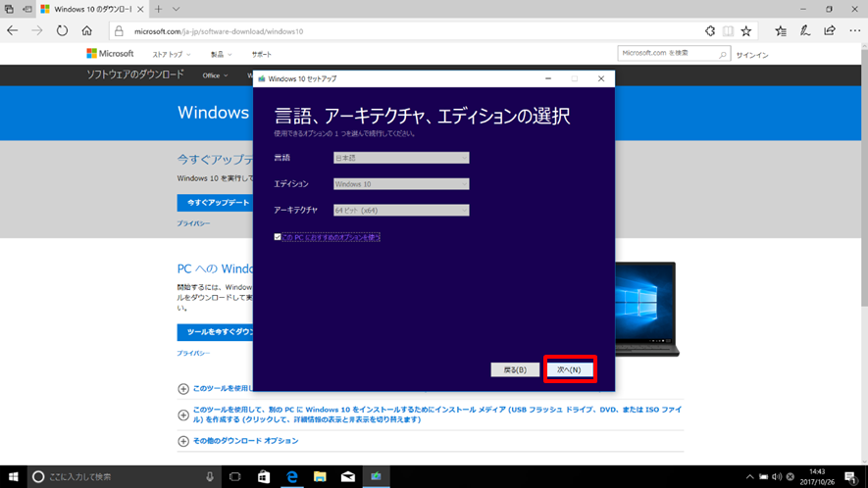This screenshot has height=488, width=868.
Task: Click the battery icon in system tray
Action: pyautogui.click(x=763, y=476)
